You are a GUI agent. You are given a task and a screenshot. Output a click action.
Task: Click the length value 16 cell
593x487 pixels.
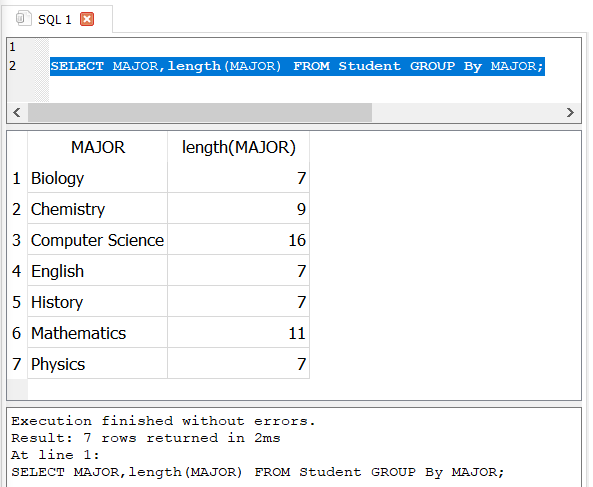click(x=238, y=240)
